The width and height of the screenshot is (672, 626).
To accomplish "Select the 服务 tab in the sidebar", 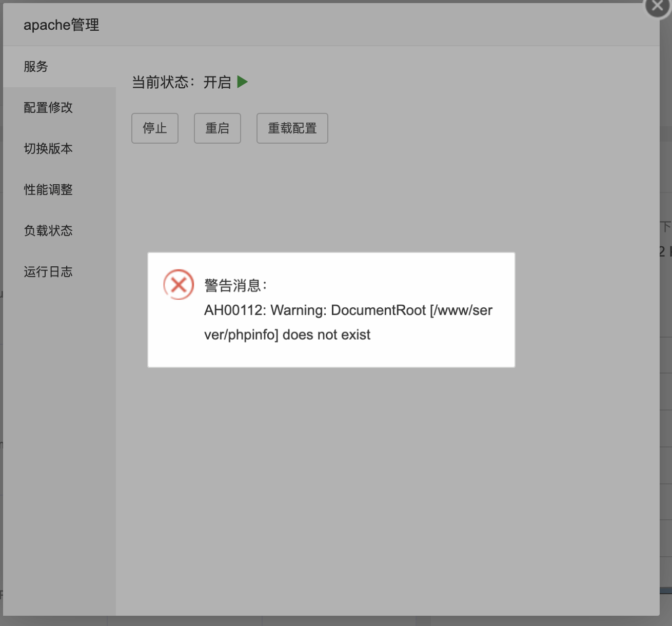I will point(36,67).
